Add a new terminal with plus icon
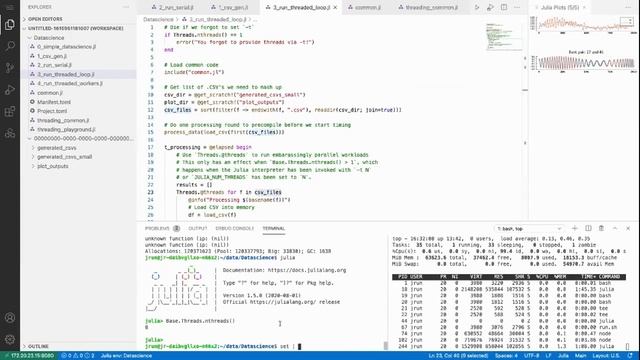 (x=575, y=229)
